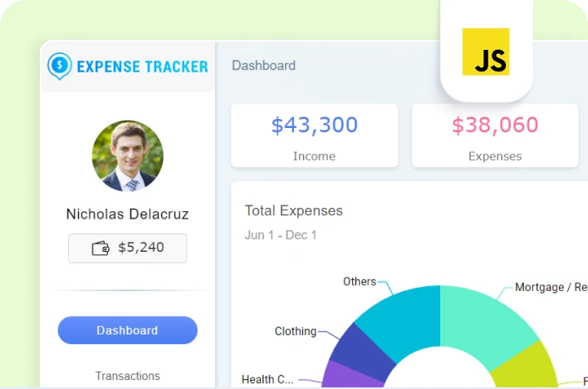
Task: Select the blue Dashboard sidebar button
Action: 127,330
